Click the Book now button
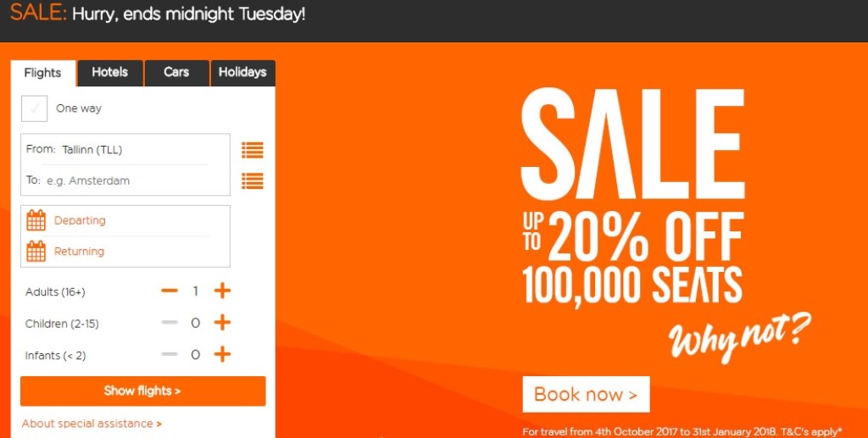 tap(586, 394)
